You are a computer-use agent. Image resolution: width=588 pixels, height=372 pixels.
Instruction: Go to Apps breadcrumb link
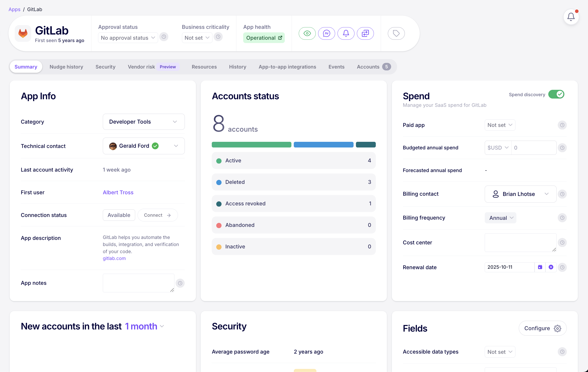14,9
